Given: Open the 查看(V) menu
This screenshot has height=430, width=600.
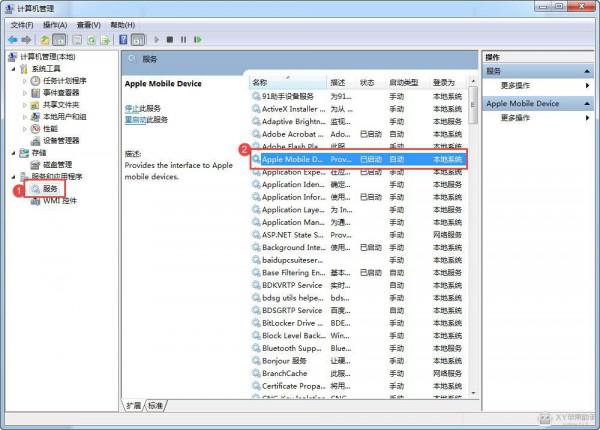Looking at the screenshot, I should pos(88,24).
